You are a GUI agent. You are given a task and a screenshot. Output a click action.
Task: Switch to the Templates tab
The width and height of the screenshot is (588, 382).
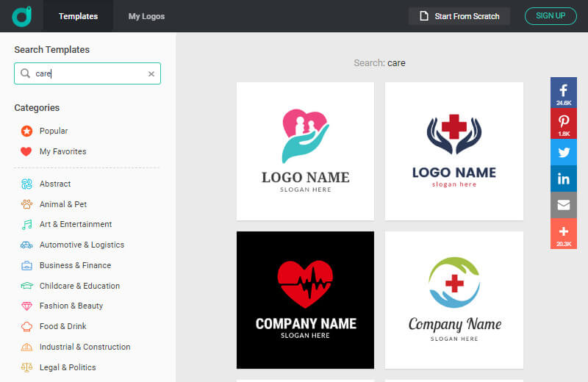78,16
